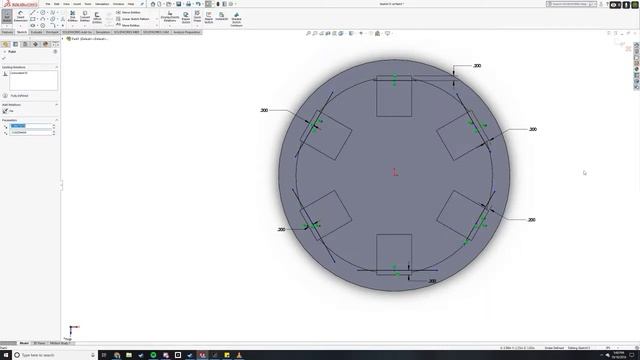The width and height of the screenshot is (640, 360).
Task: Select the Model tab at bottom
Action: [x=24, y=343]
